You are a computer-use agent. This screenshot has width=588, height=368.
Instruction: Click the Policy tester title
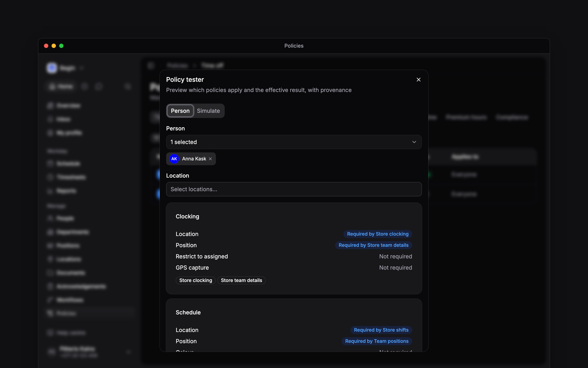(x=185, y=80)
